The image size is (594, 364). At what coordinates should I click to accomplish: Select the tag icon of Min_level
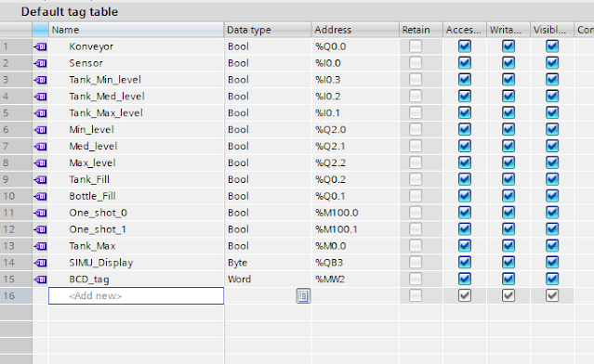point(40,130)
